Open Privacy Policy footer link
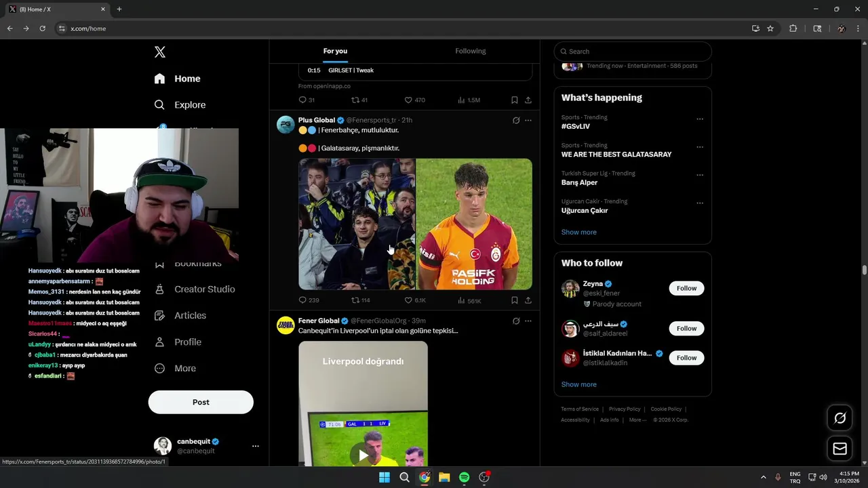Image resolution: width=868 pixels, height=488 pixels. (625, 409)
